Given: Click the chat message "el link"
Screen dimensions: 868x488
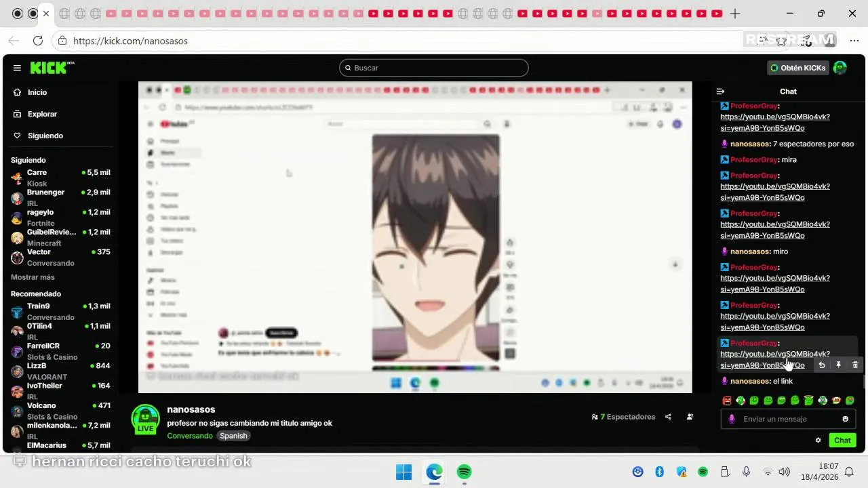Looking at the screenshot, I should tap(783, 381).
